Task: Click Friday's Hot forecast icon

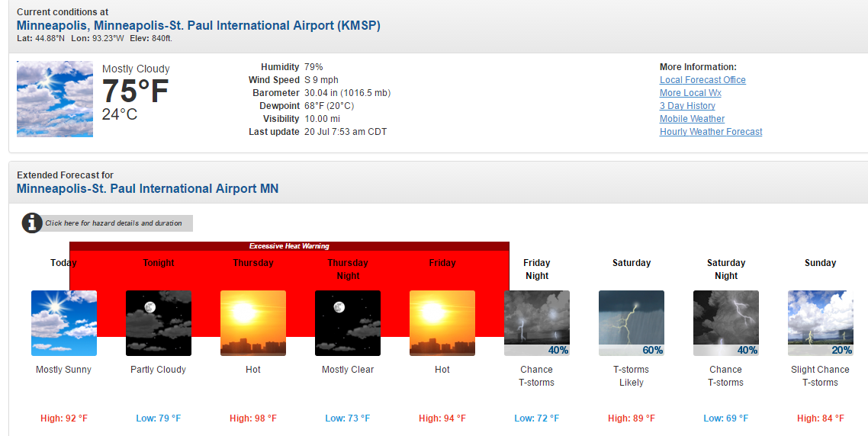Action: 442,323
